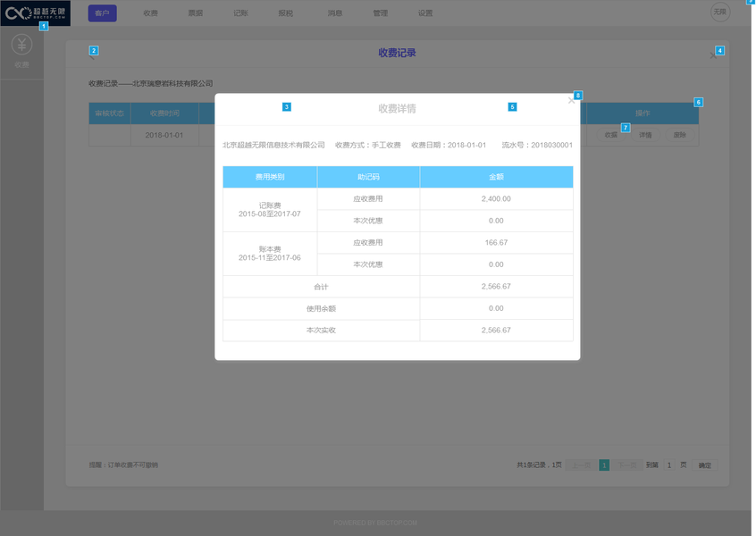Click the 收费时间 column header

point(164,113)
